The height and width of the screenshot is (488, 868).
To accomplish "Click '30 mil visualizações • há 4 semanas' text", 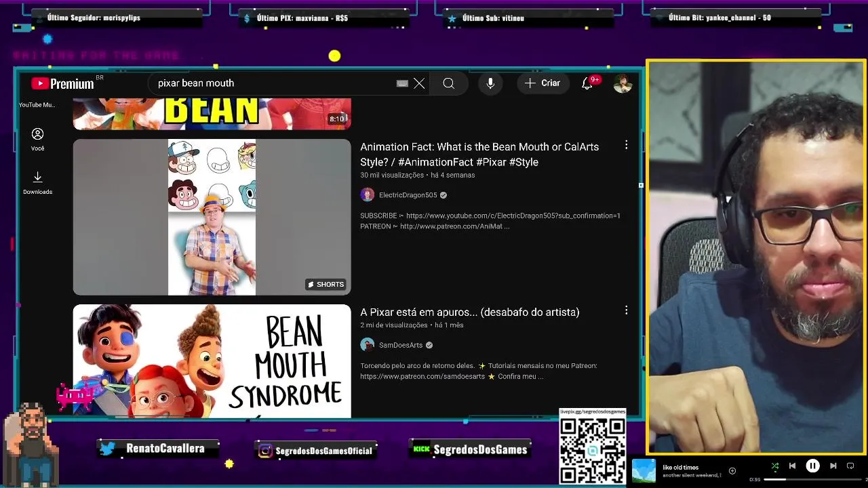I will point(417,175).
